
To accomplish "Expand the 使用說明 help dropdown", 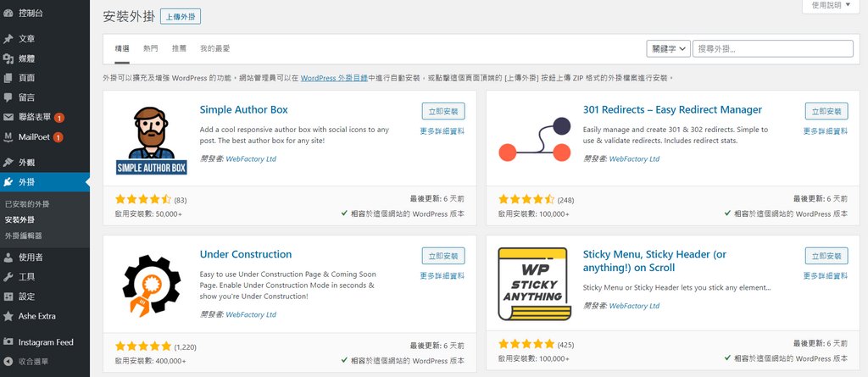I will [834, 5].
